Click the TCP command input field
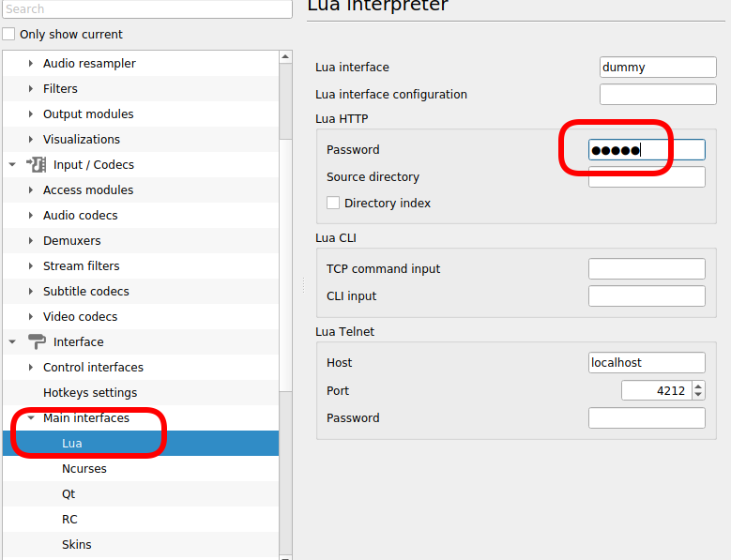Image resolution: width=731 pixels, height=560 pixels. (x=647, y=269)
